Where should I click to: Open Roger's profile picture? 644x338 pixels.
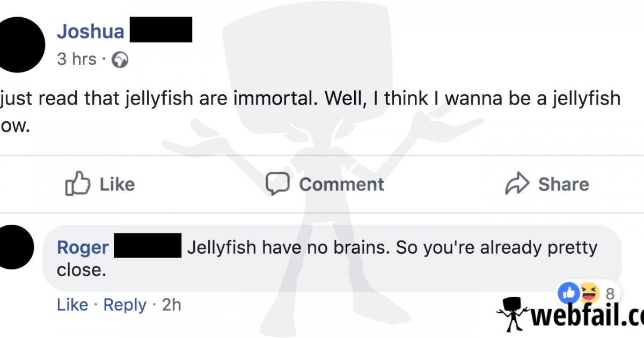[18, 247]
